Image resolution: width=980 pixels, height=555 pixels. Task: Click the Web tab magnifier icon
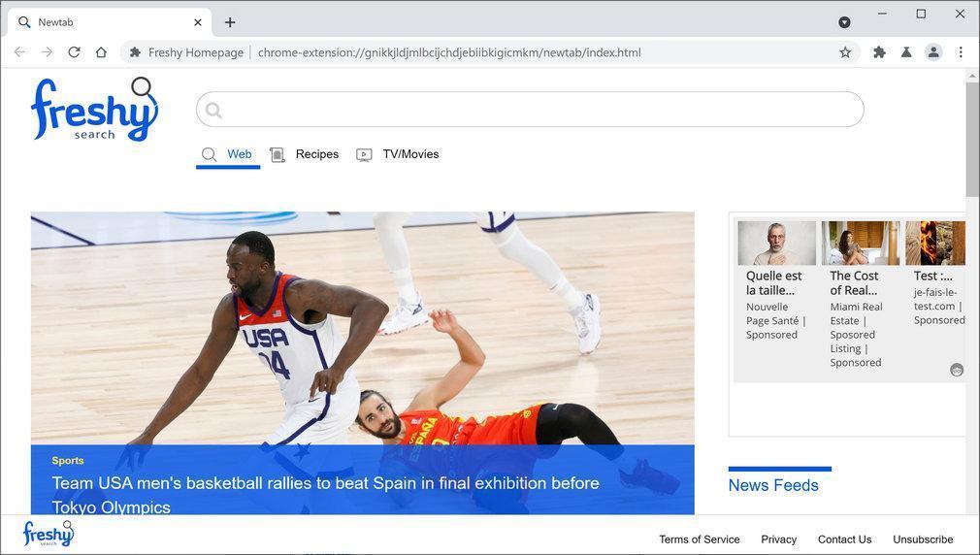209,154
